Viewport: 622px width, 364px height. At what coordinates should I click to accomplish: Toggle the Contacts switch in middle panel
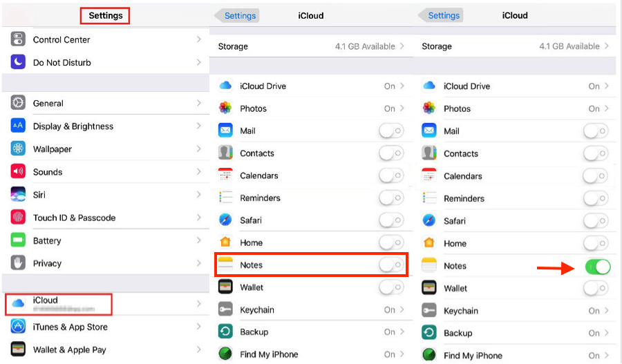(x=391, y=153)
